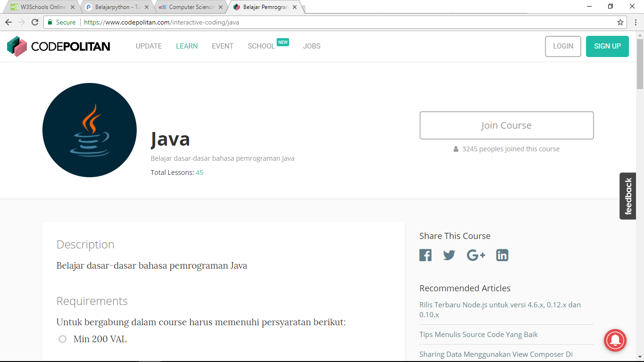
Task: Open the EVENT menu item
Action: (223, 46)
